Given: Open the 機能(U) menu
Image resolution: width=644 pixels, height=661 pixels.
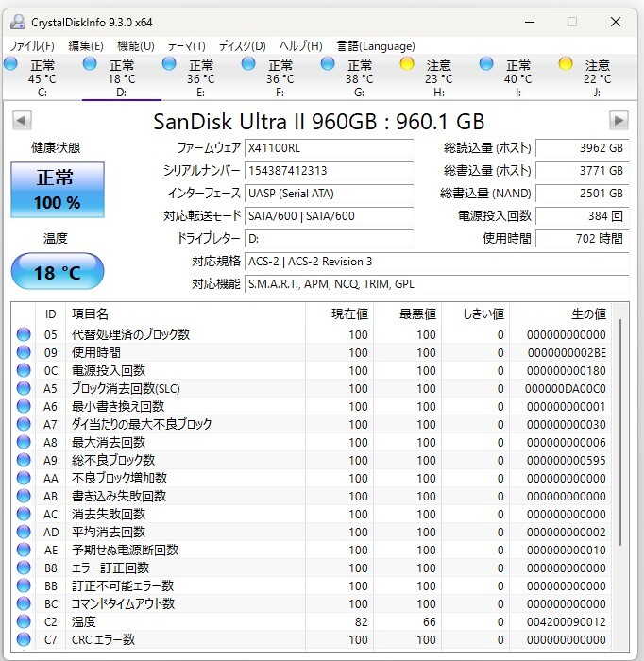Looking at the screenshot, I should pos(136,46).
